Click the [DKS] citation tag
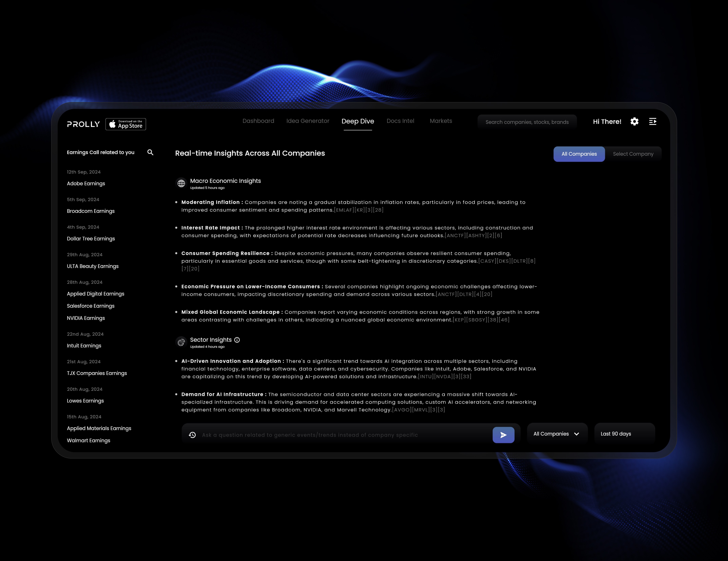728x561 pixels. pos(504,261)
